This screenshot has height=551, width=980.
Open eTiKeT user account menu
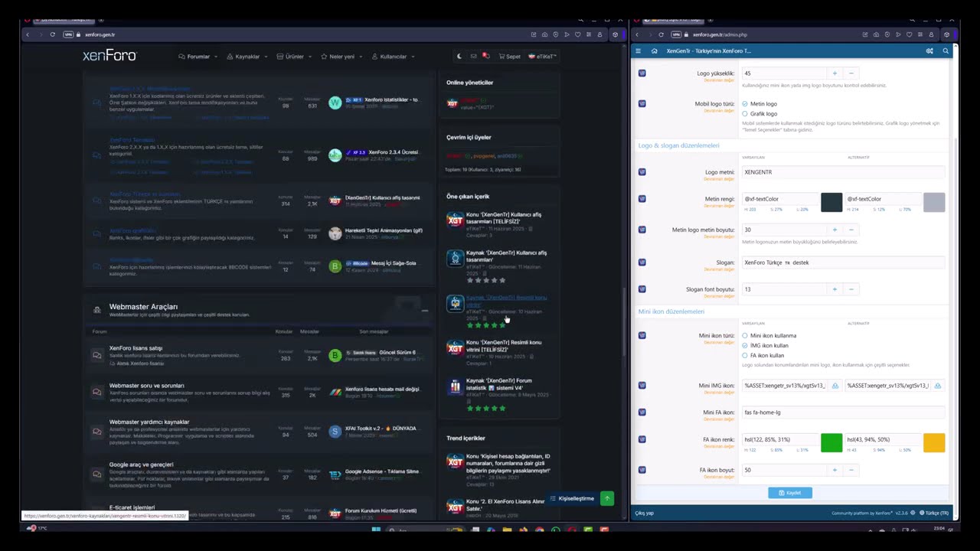[x=542, y=56]
